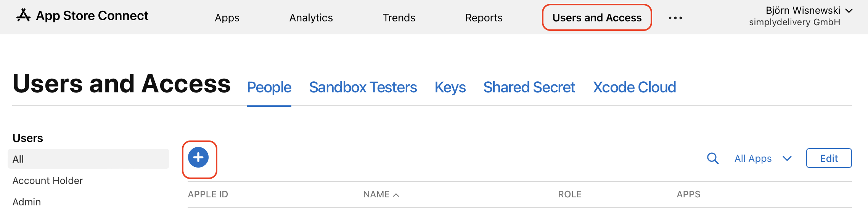The width and height of the screenshot is (868, 213).
Task: Click the Edit button
Action: click(829, 158)
